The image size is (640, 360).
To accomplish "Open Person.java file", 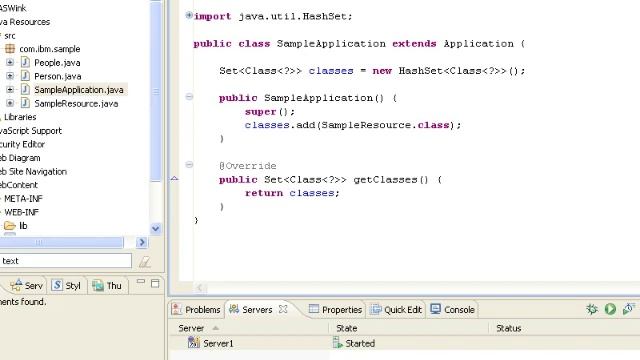I will 58,76.
